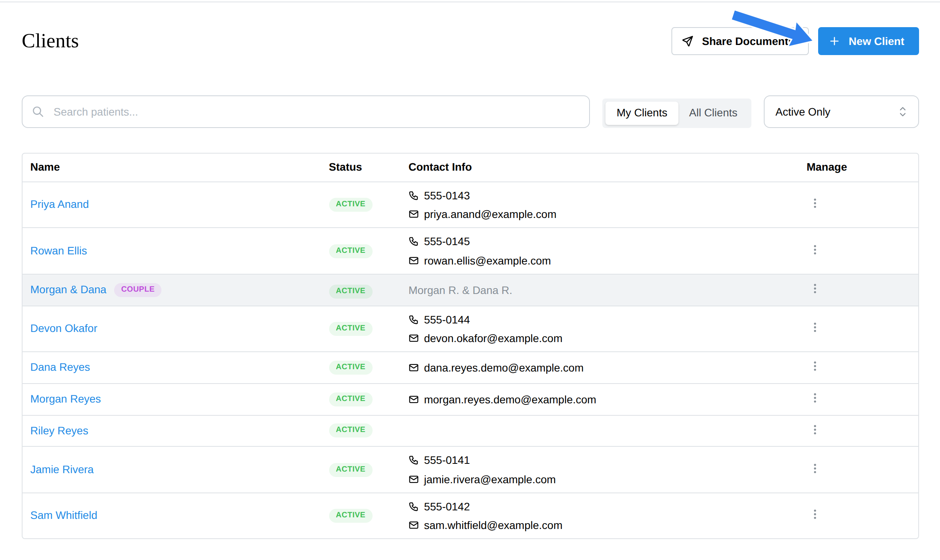Image resolution: width=940 pixels, height=560 pixels.
Task: Open manage menu for Rowan Ellis
Action: pos(815,250)
